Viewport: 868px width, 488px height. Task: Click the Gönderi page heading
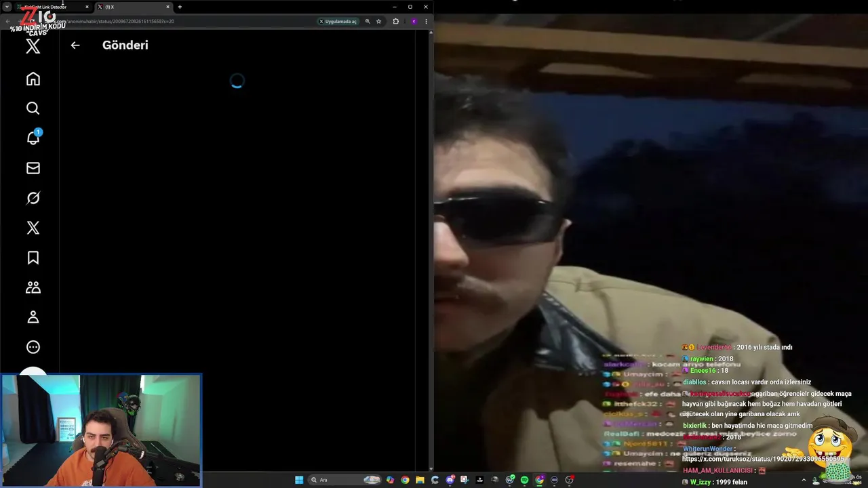pos(125,45)
